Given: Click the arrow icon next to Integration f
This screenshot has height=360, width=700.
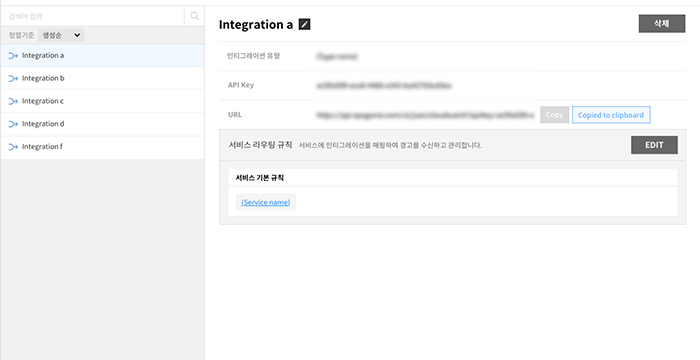Looking at the screenshot, I should coord(13,147).
